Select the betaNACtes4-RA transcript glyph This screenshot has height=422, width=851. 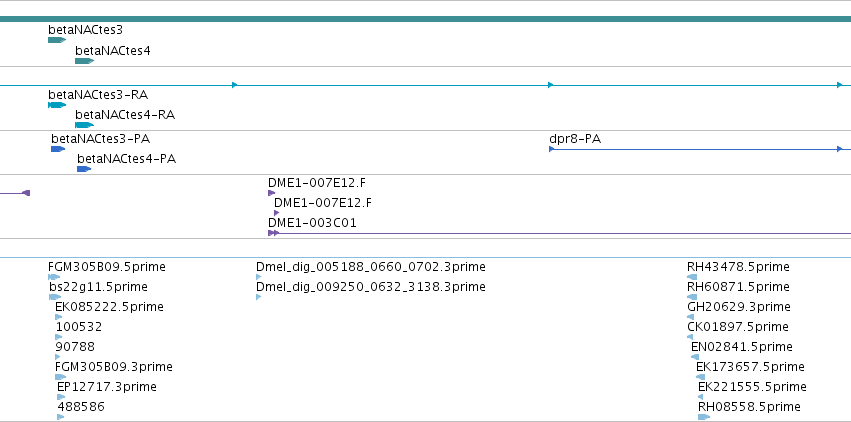[x=84, y=125]
